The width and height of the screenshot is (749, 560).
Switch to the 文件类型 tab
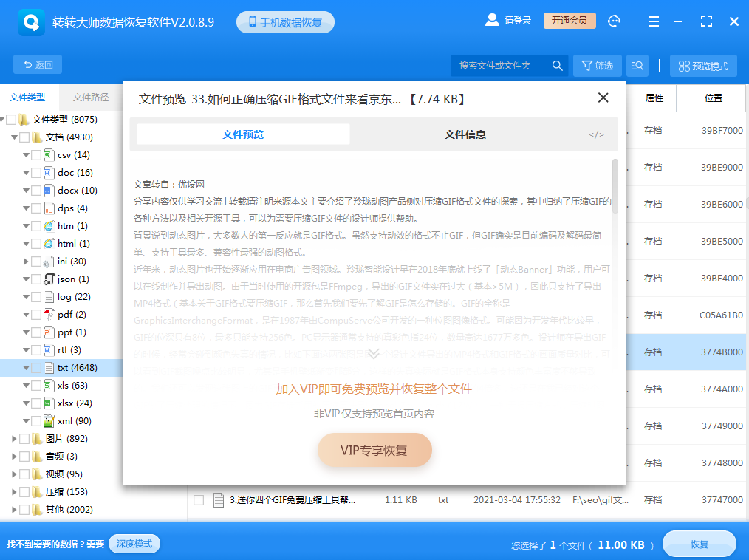click(x=28, y=98)
